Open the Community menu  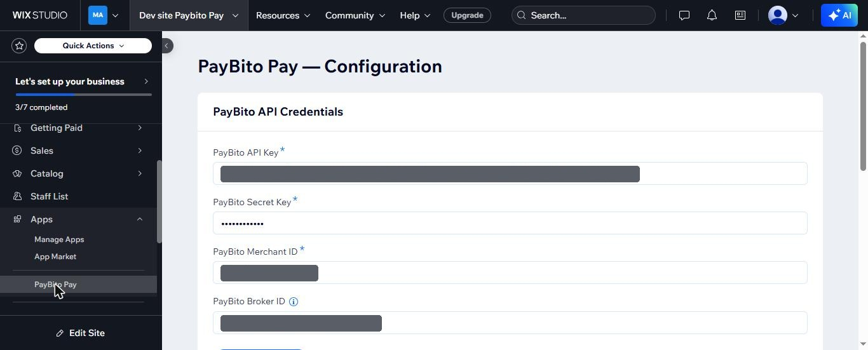click(x=355, y=15)
